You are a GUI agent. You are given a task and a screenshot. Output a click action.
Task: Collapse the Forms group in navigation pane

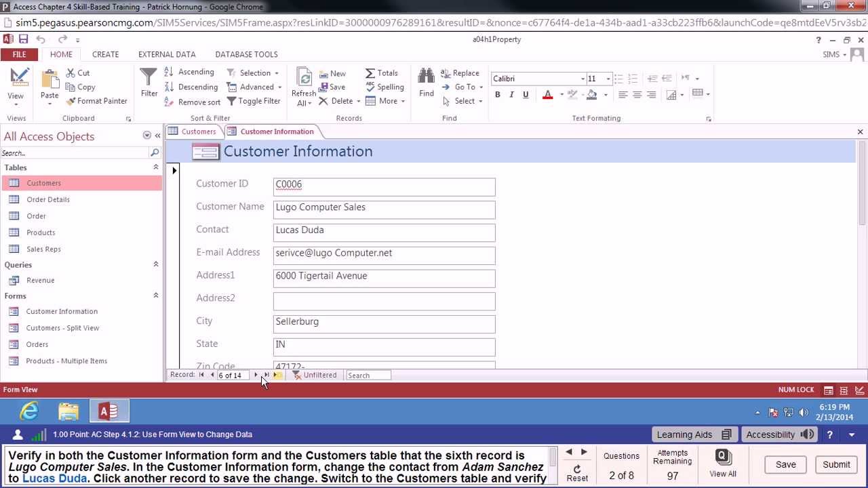click(x=155, y=296)
